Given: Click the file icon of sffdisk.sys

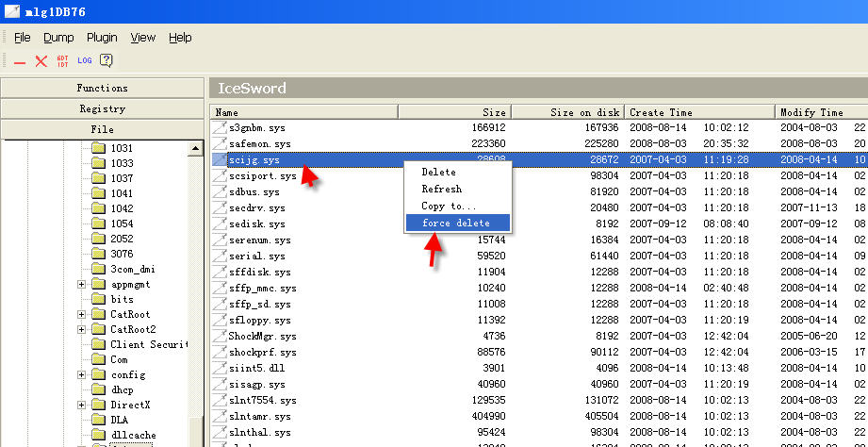Looking at the screenshot, I should 220,273.
